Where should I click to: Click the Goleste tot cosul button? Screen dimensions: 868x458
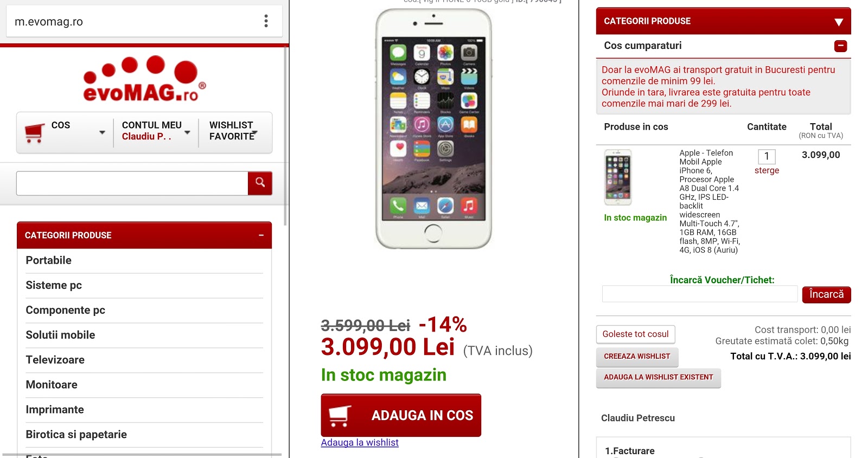point(635,334)
